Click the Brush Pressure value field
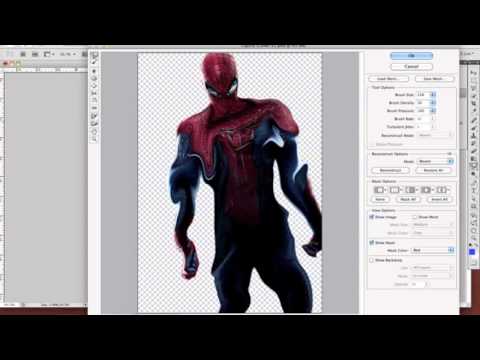480x360 pixels. [423, 110]
